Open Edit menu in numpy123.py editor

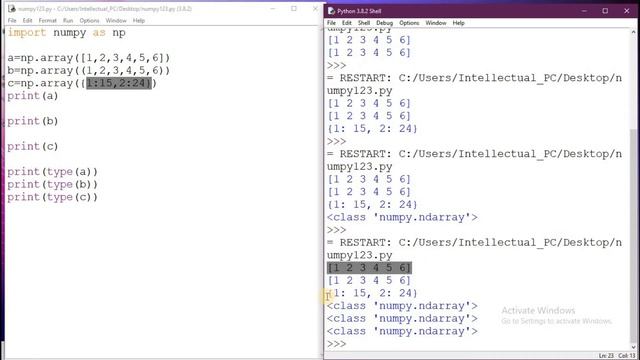(x=27, y=20)
